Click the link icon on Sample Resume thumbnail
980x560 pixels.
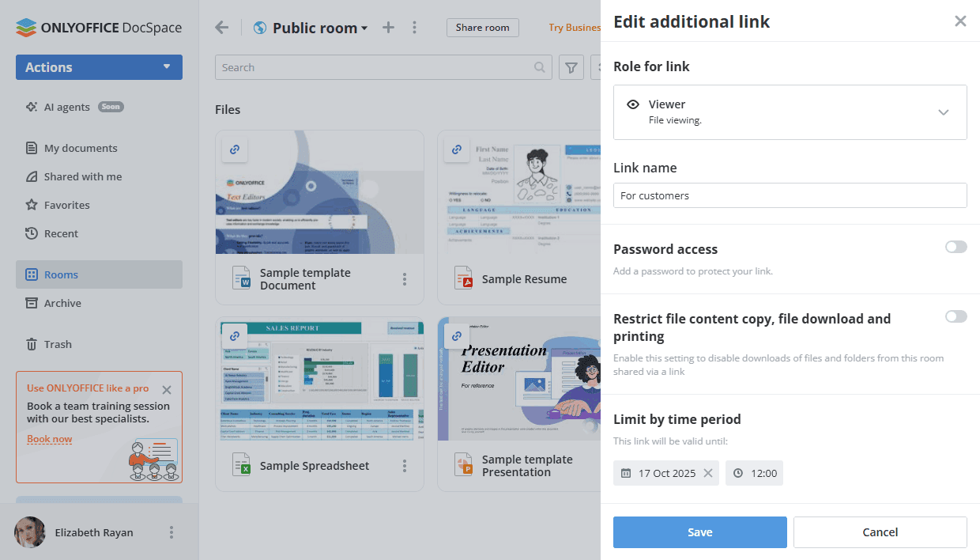pyautogui.click(x=456, y=149)
